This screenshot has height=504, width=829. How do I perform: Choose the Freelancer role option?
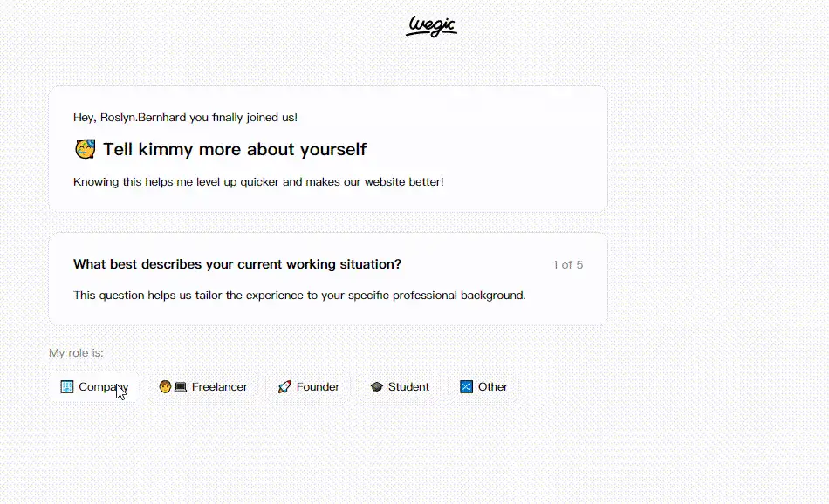coord(203,386)
